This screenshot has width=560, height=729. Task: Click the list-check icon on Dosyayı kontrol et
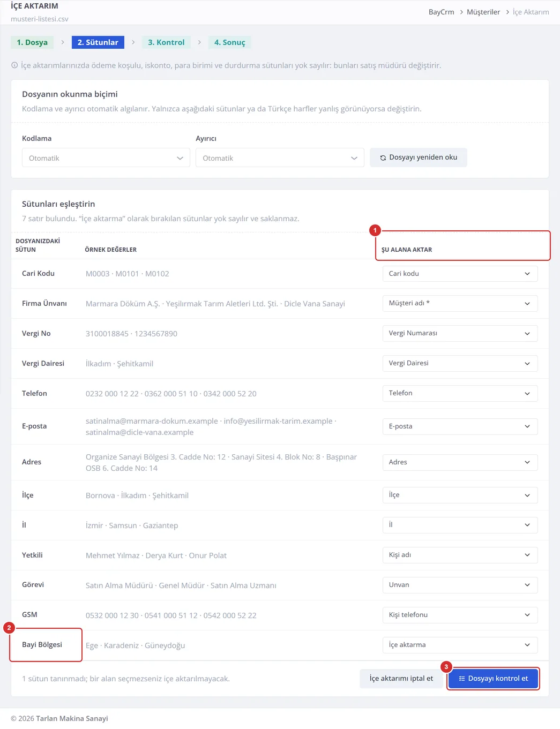pyautogui.click(x=462, y=679)
